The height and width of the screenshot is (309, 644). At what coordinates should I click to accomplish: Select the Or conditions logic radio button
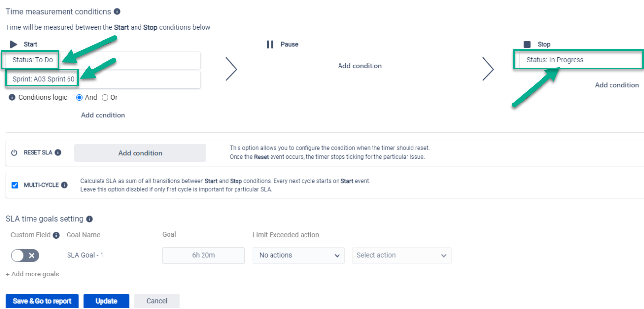(x=105, y=97)
